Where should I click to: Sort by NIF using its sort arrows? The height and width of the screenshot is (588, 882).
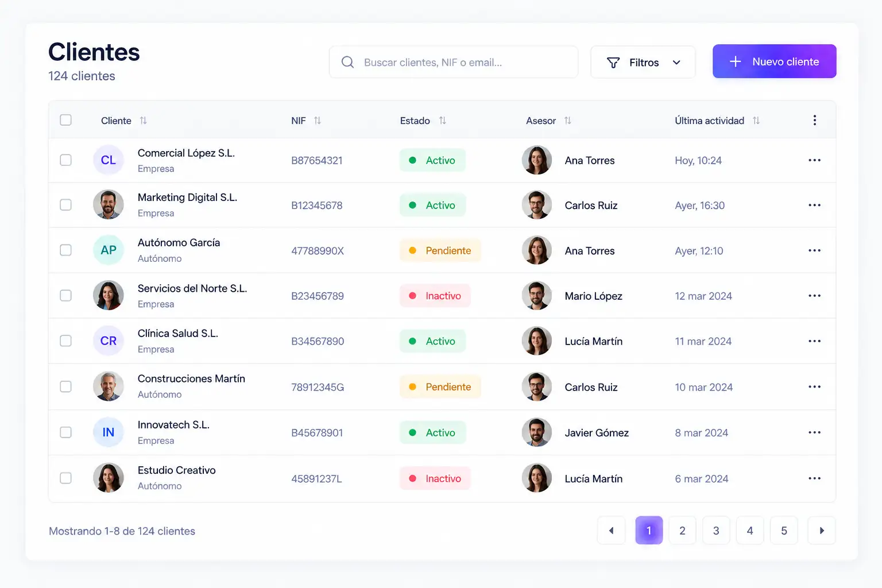318,121
